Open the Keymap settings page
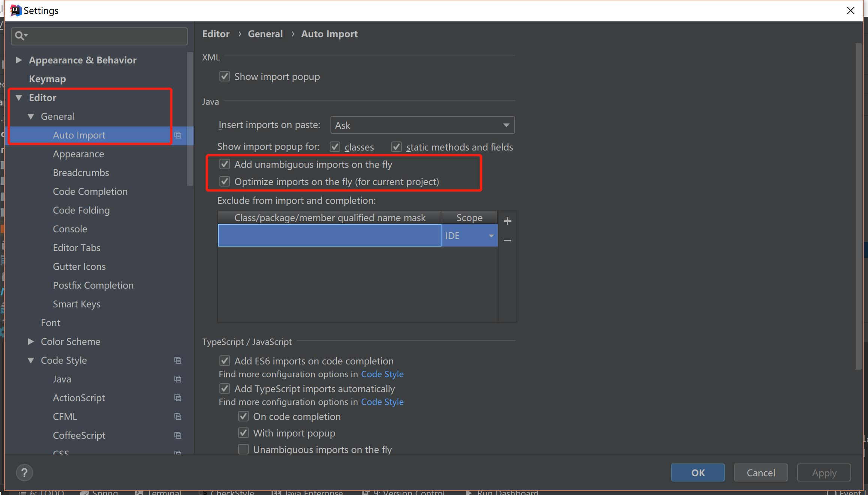Viewport: 868px width, 495px height. coord(47,79)
